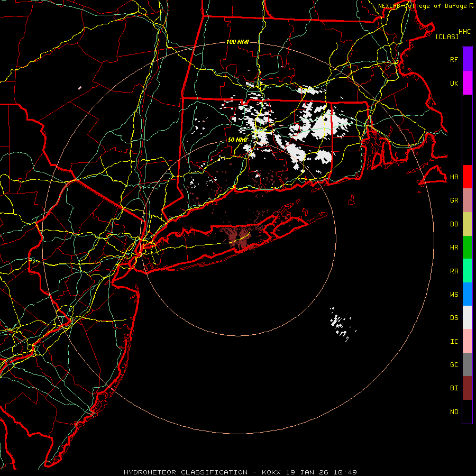476x476 pixels.
Task: Select the IC pink legend swatch
Action: [x=467, y=341]
